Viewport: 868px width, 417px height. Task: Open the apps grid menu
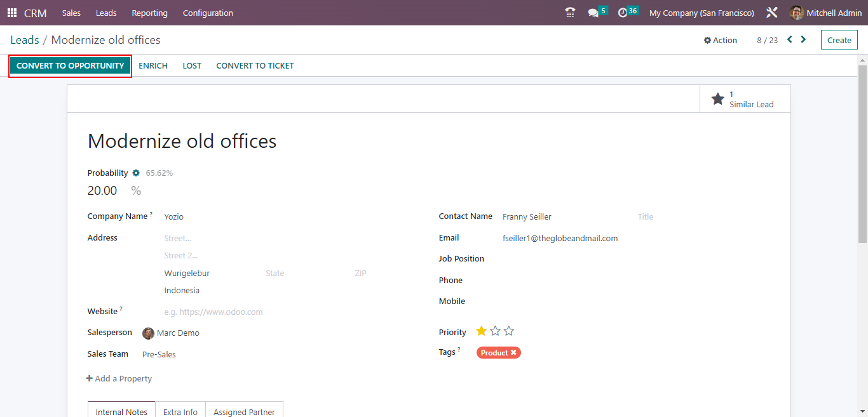point(11,12)
